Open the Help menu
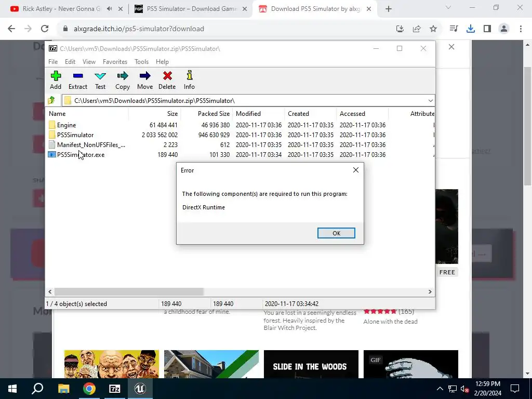Screen dimensions: 532x399 coord(162,61)
